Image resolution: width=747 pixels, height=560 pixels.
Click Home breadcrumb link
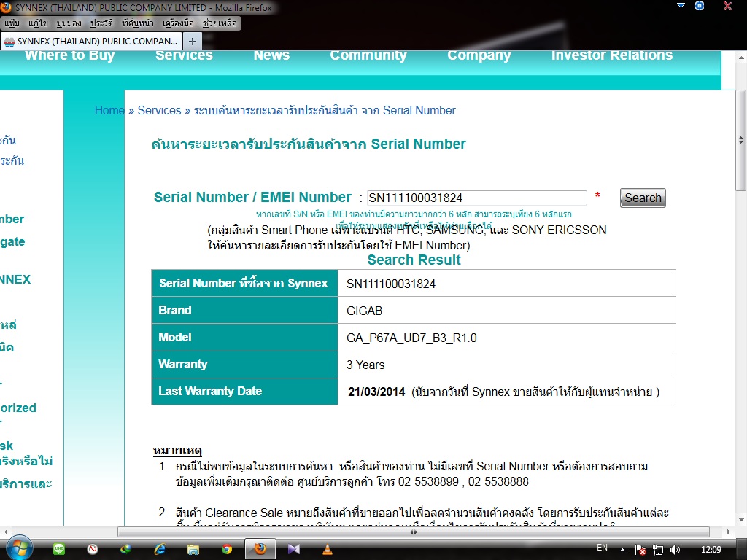coord(109,111)
